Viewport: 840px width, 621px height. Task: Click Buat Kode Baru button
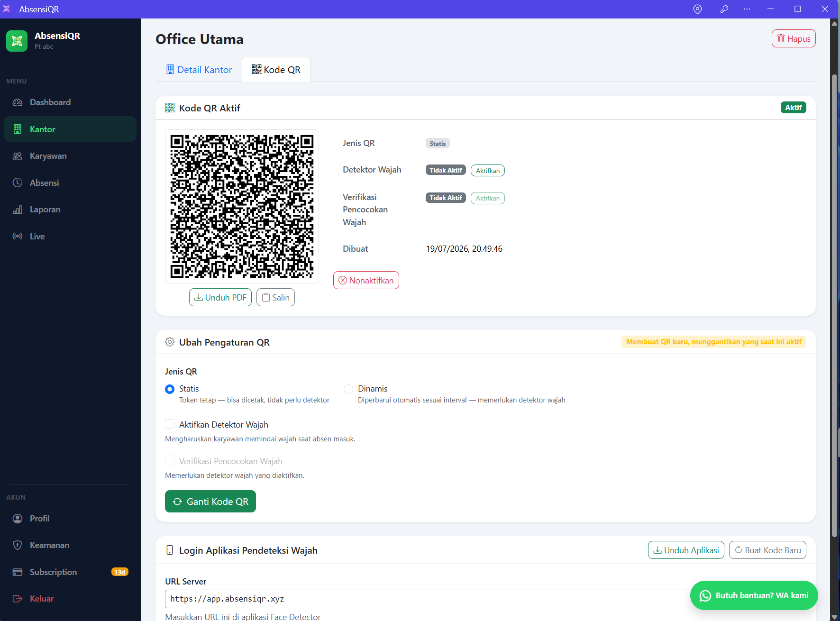pos(767,550)
